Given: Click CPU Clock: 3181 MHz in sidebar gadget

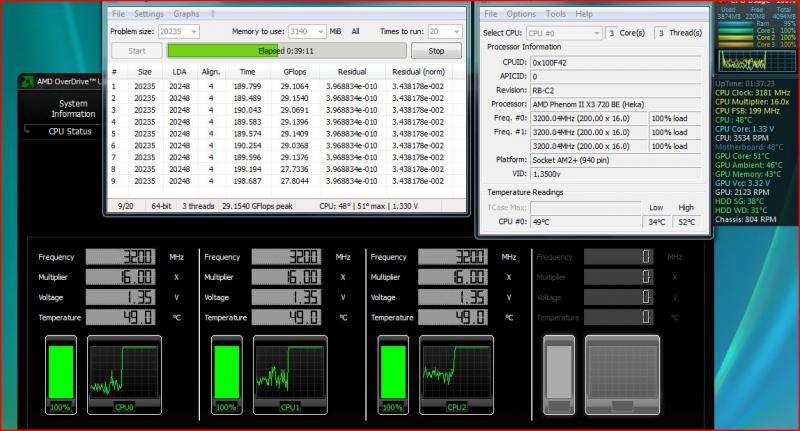Looking at the screenshot, I should click(x=753, y=93).
